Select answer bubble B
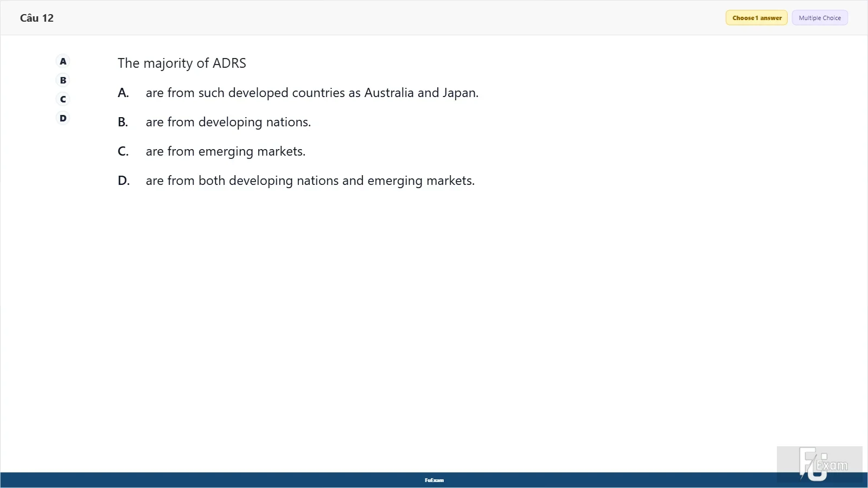This screenshot has width=868, height=488. [x=63, y=80]
